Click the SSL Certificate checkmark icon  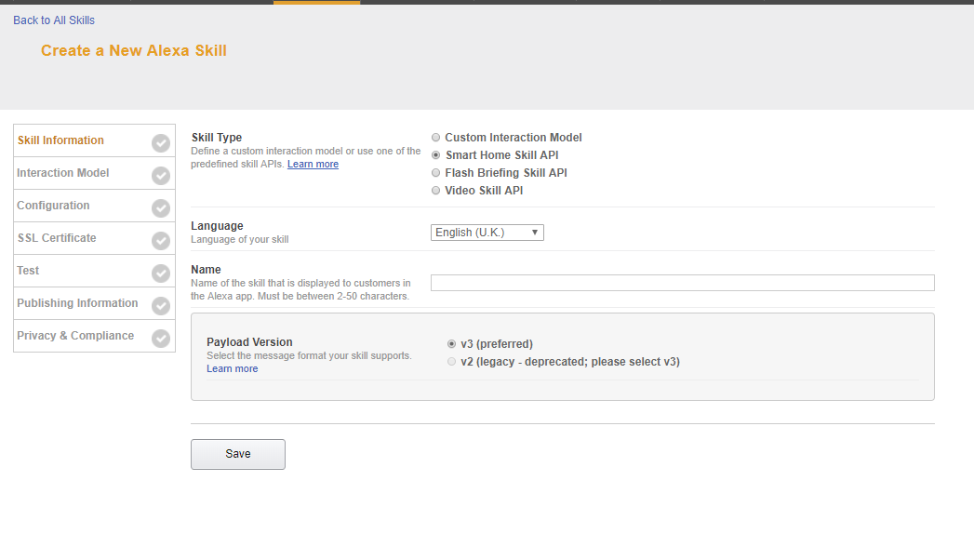[x=161, y=241]
